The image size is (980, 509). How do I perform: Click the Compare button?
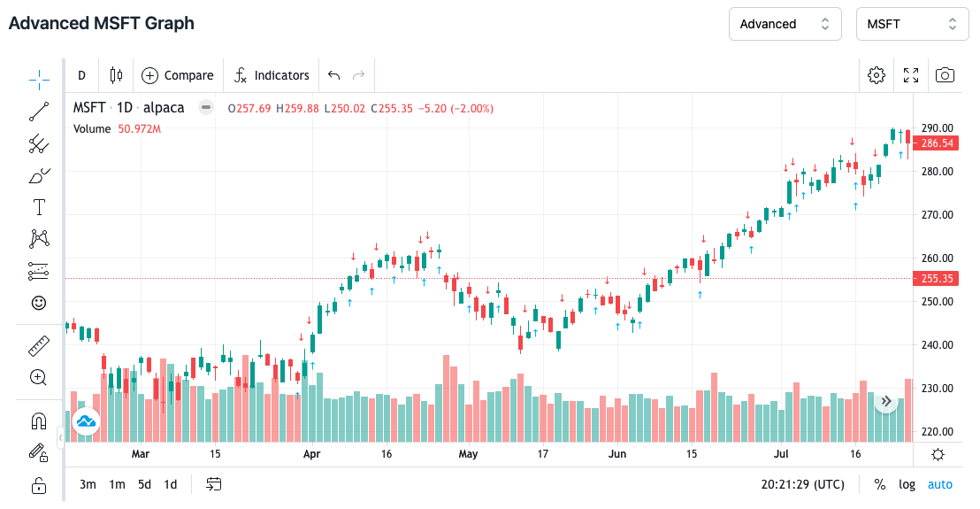pyautogui.click(x=178, y=75)
